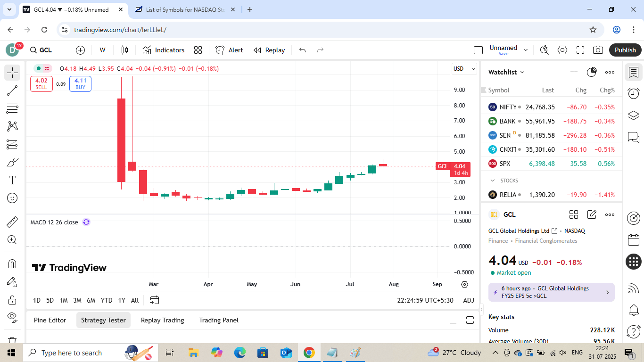Open the watchlist advanced view pie icon
This screenshot has width=644, height=362.
592,72
